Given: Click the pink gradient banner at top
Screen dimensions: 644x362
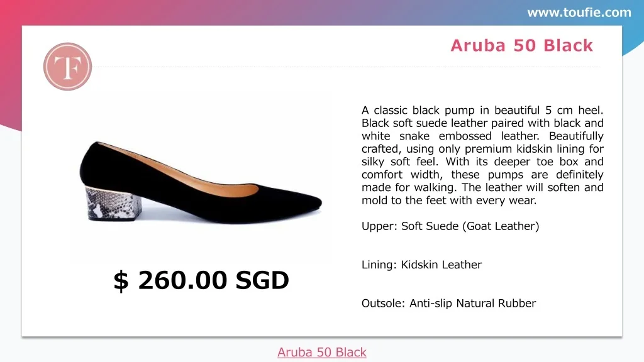Looking at the screenshot, I should [252, 11].
